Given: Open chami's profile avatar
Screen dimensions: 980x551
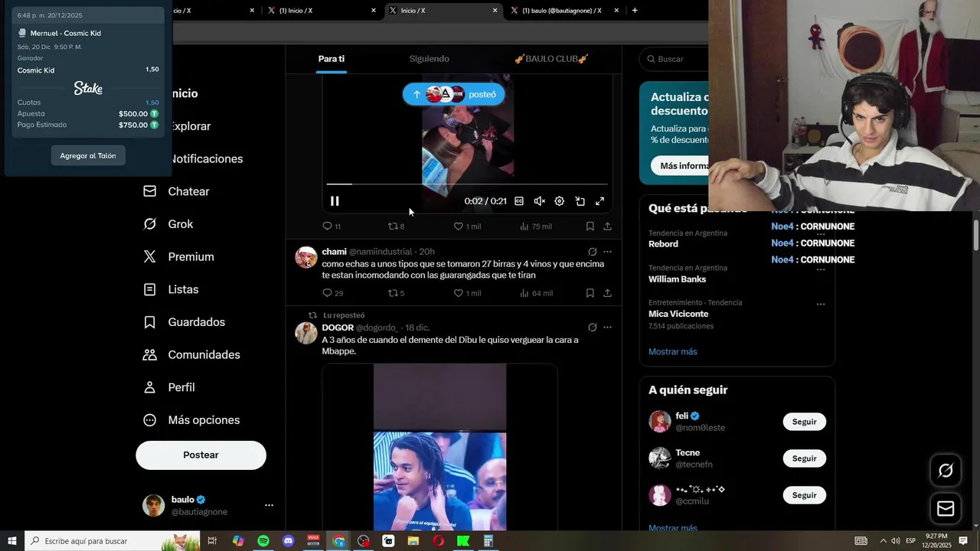Looking at the screenshot, I should click(x=306, y=257).
